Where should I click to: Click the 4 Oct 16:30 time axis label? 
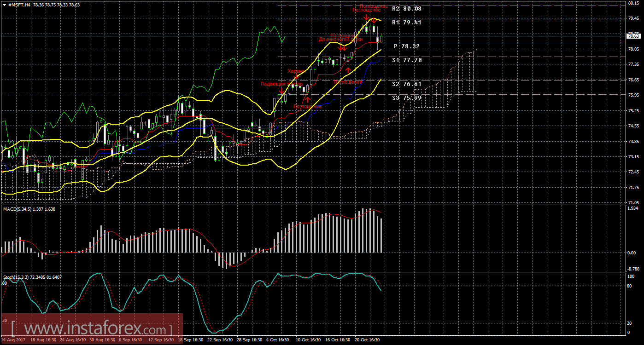point(277,340)
